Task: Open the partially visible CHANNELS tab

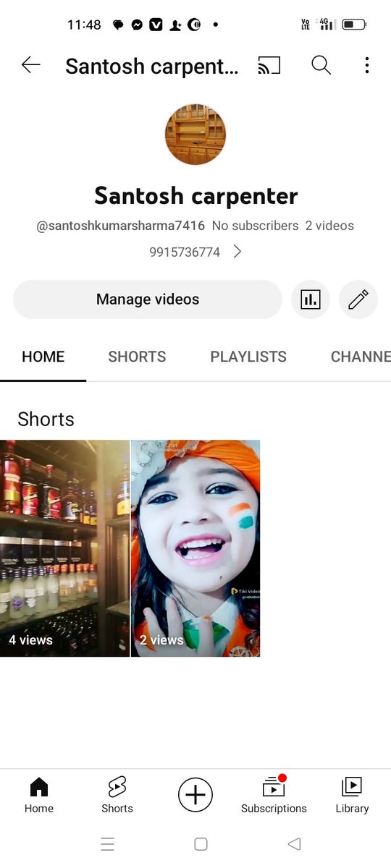Action: pos(361,357)
